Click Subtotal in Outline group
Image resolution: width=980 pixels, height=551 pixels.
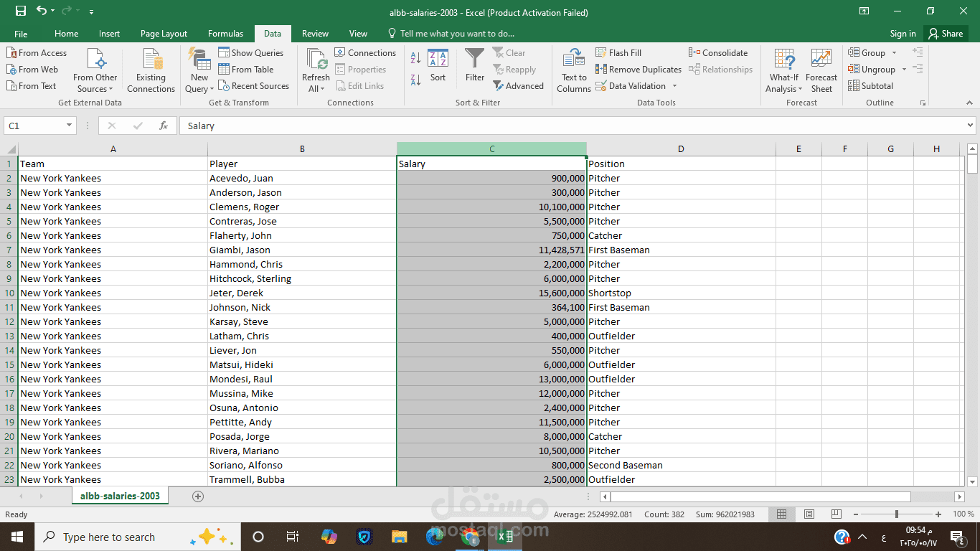(870, 86)
